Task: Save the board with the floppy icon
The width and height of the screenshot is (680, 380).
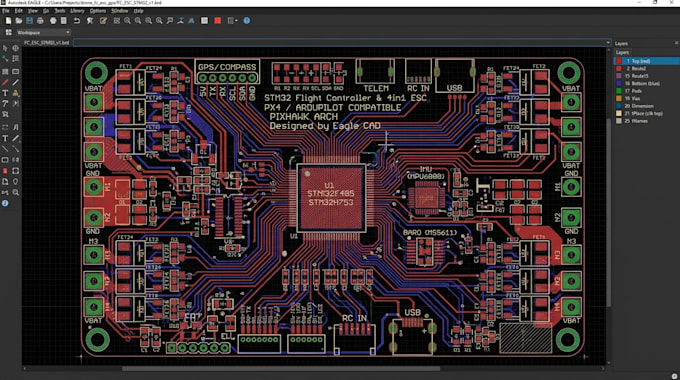Action: click(x=29, y=20)
